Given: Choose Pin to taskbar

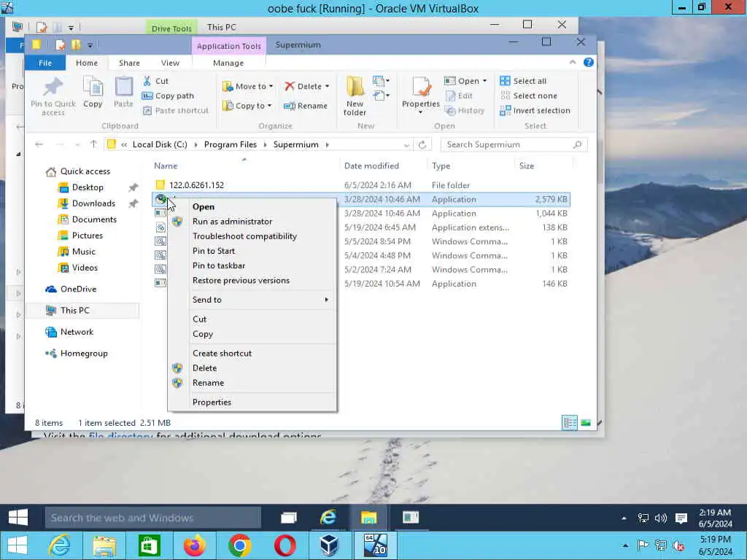Looking at the screenshot, I should [219, 265].
